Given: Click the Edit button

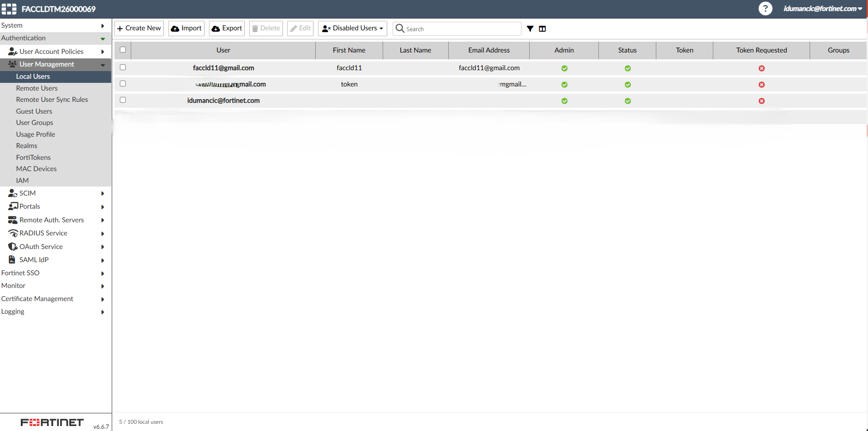Looking at the screenshot, I should pyautogui.click(x=300, y=29).
